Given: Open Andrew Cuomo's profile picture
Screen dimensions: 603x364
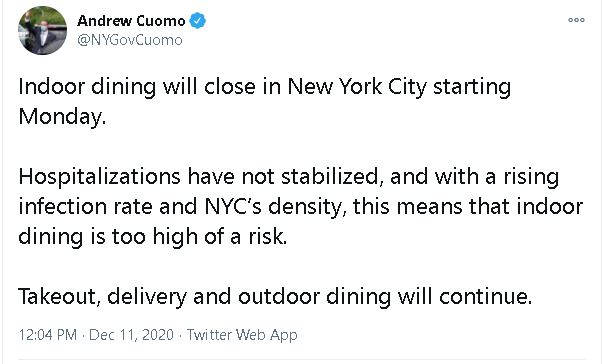Looking at the screenshot, I should (42, 30).
